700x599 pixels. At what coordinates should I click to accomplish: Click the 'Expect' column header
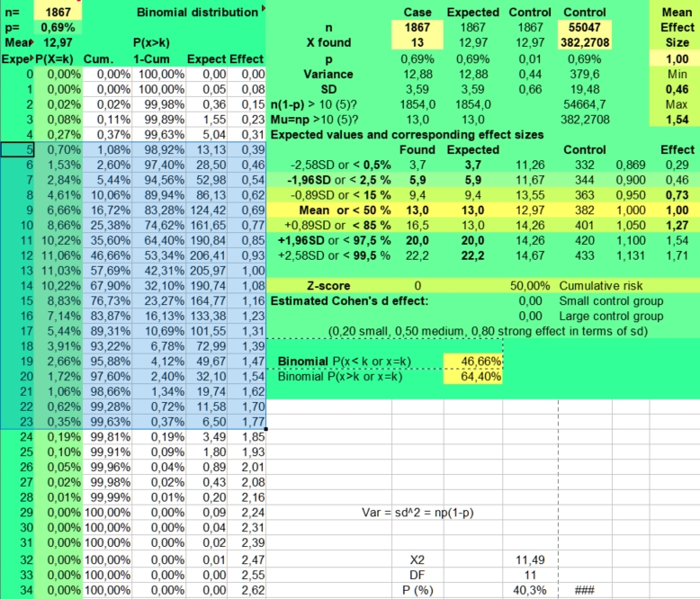206,59
